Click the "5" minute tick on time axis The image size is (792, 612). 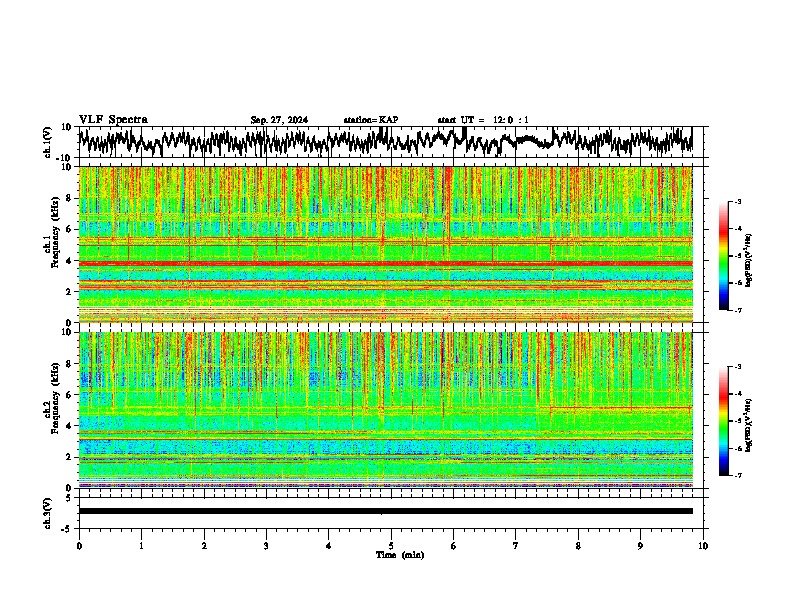click(x=391, y=546)
